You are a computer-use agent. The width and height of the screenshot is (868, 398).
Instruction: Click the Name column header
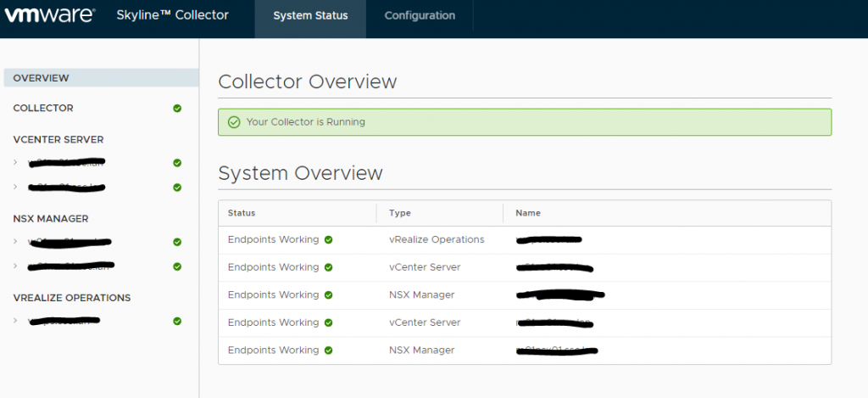528,213
